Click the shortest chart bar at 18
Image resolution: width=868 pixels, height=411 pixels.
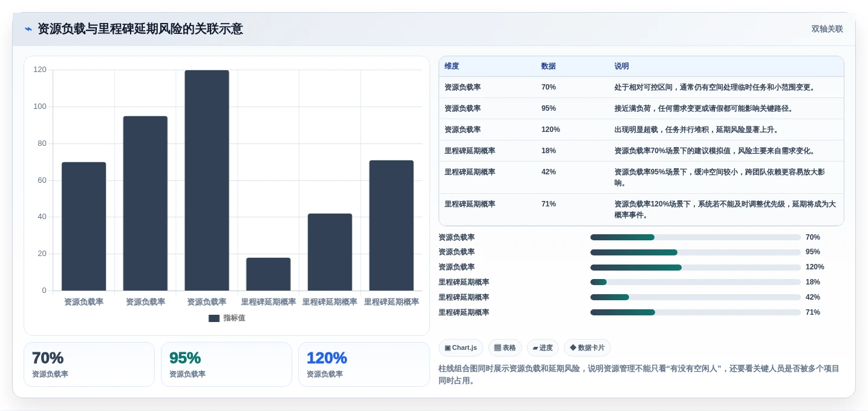coord(268,274)
